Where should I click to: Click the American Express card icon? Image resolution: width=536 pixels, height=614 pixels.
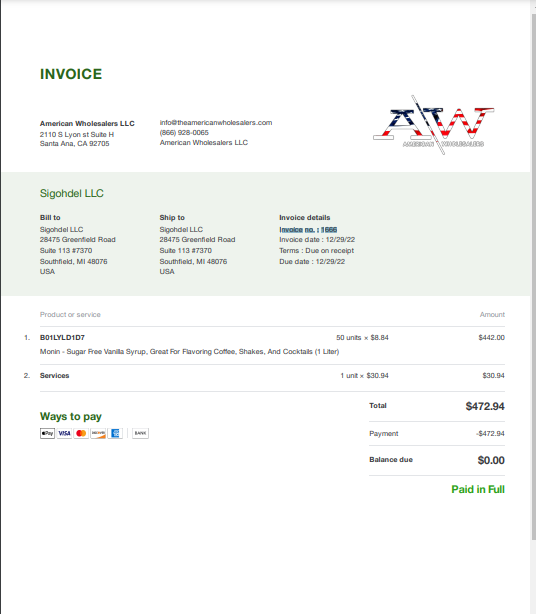pos(115,433)
